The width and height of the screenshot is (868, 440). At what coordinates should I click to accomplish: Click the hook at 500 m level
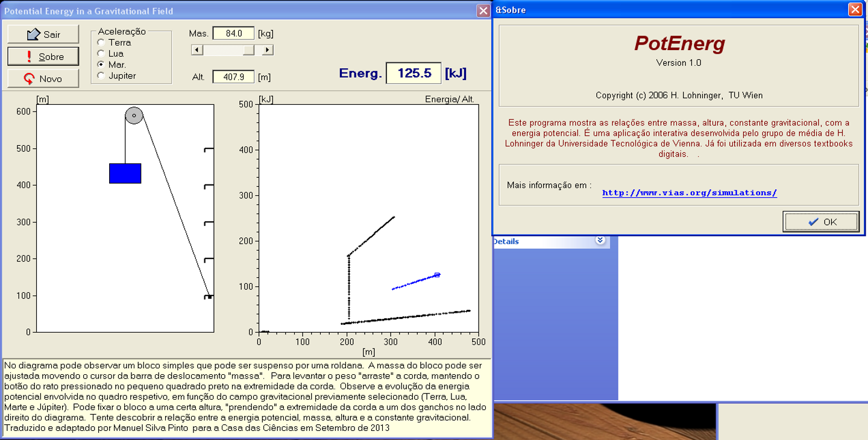pos(209,149)
